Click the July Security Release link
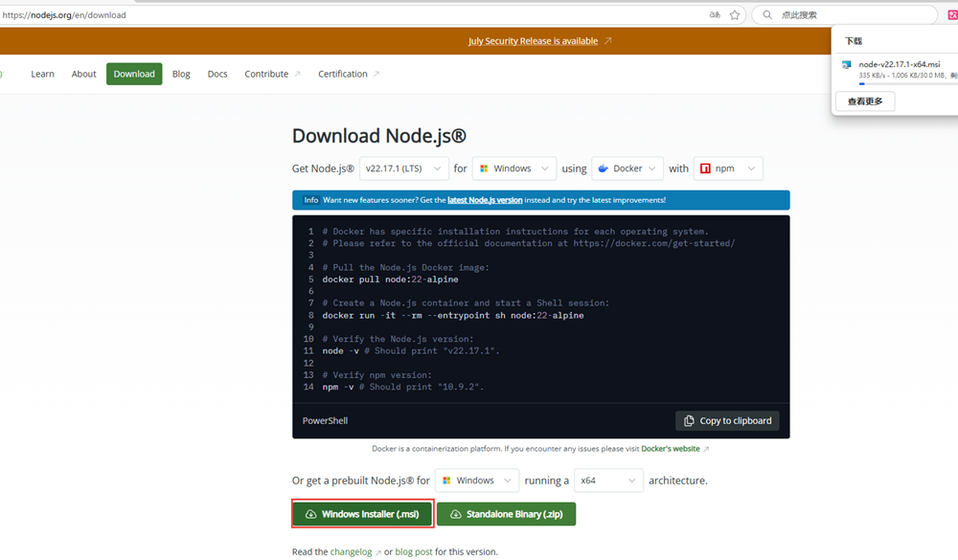The height and width of the screenshot is (560, 958). tap(533, 41)
